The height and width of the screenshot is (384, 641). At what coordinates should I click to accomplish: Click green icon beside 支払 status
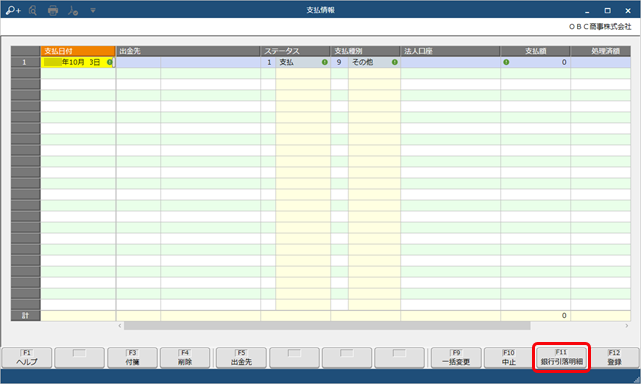[325, 62]
